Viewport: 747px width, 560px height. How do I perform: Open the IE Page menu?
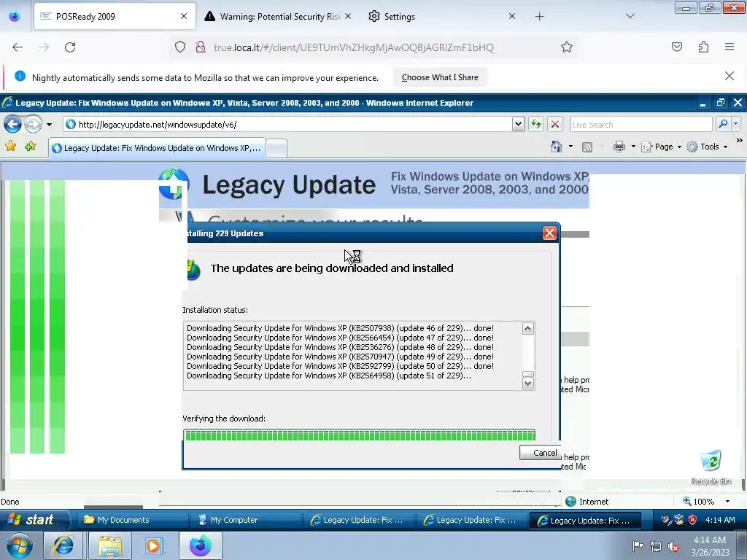click(x=661, y=147)
